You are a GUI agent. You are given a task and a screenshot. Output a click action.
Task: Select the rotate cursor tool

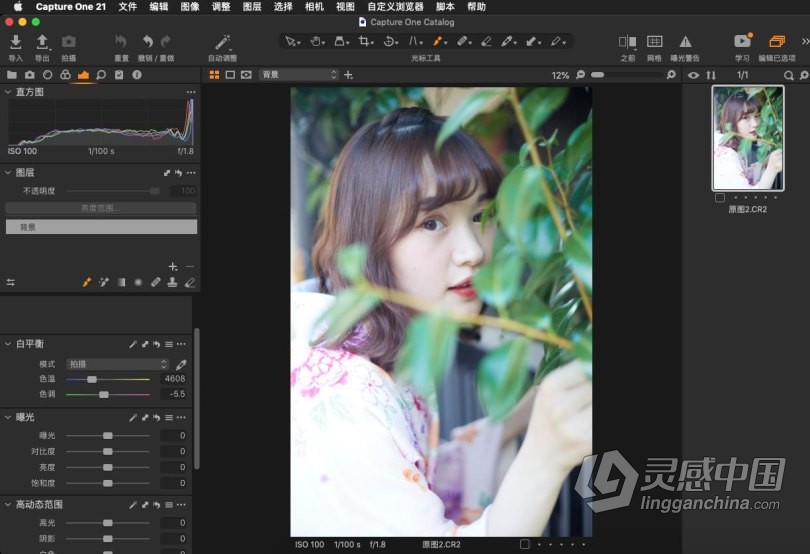(390, 41)
